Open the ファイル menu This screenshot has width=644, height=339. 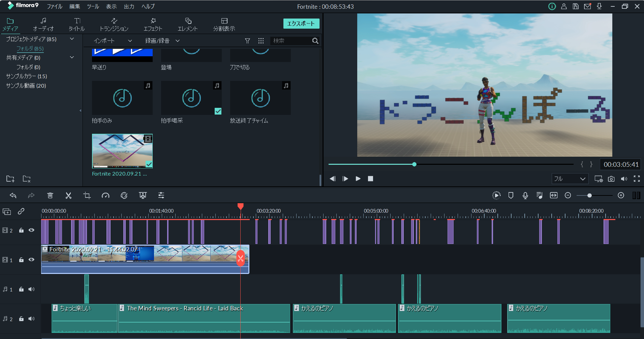pyautogui.click(x=55, y=6)
